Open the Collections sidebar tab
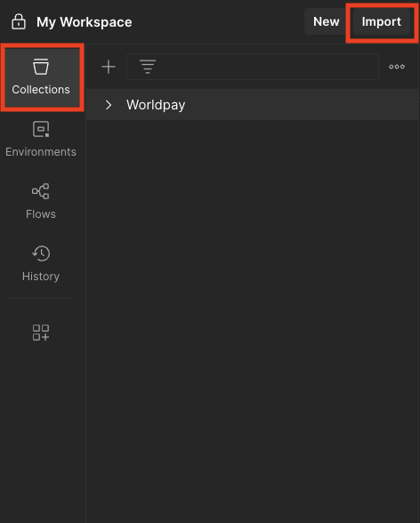This screenshot has width=420, height=523. [x=41, y=77]
